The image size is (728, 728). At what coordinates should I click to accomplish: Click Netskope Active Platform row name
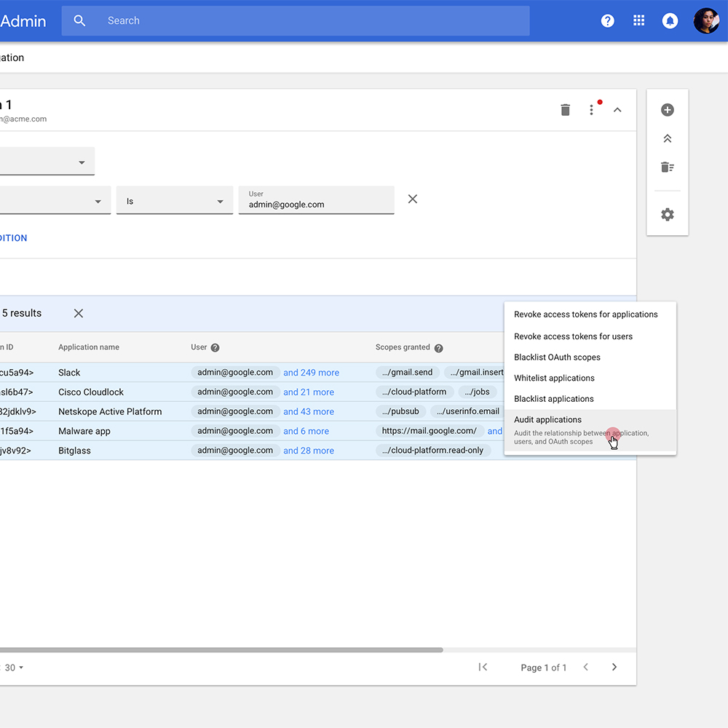point(110,411)
